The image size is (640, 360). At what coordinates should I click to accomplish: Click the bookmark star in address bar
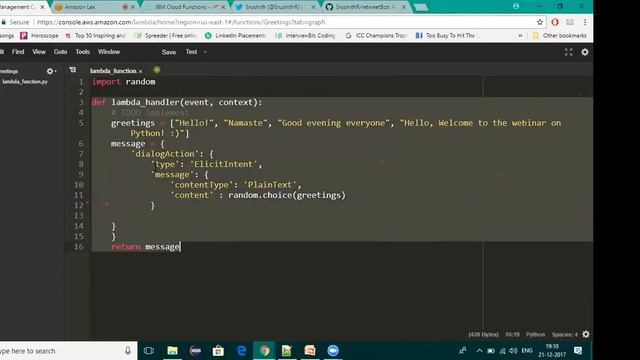(x=540, y=22)
